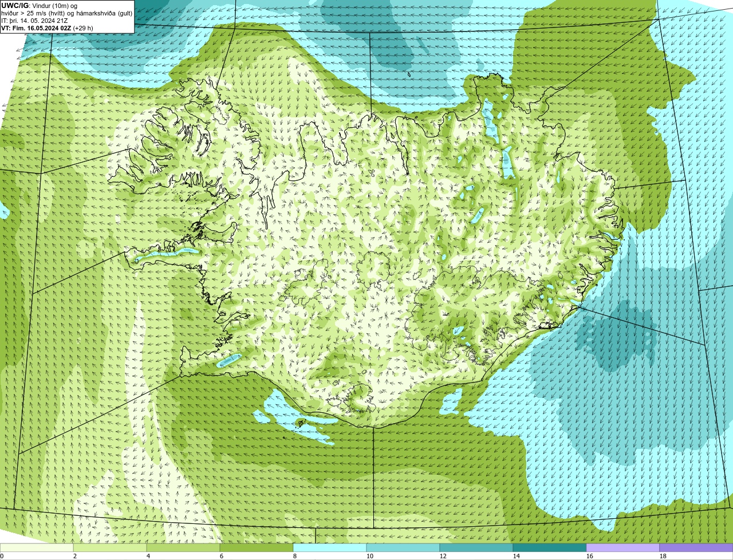Image resolution: width=733 pixels, height=560 pixels.
Task: Select the purple legend band above 18 m/s
Action: pos(696,547)
